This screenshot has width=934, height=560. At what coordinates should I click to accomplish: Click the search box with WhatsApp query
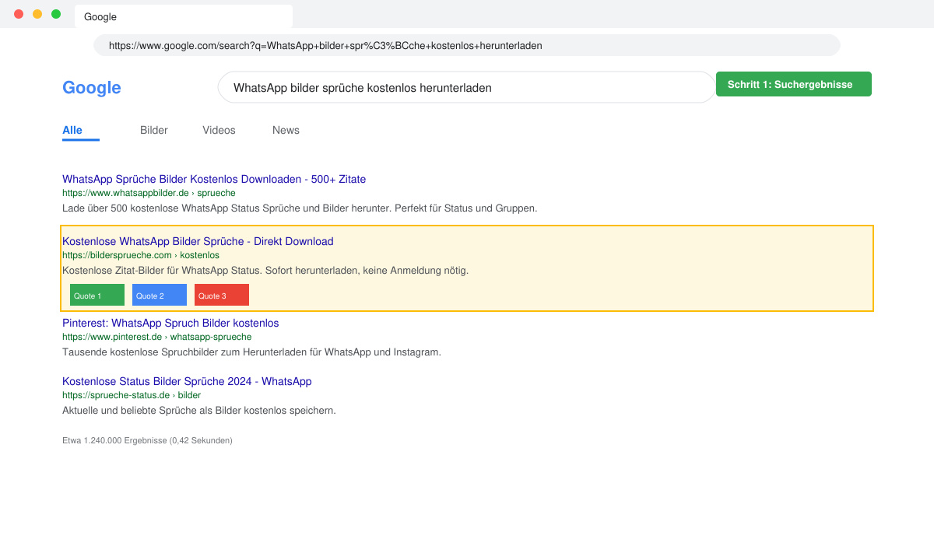pyautogui.click(x=466, y=87)
